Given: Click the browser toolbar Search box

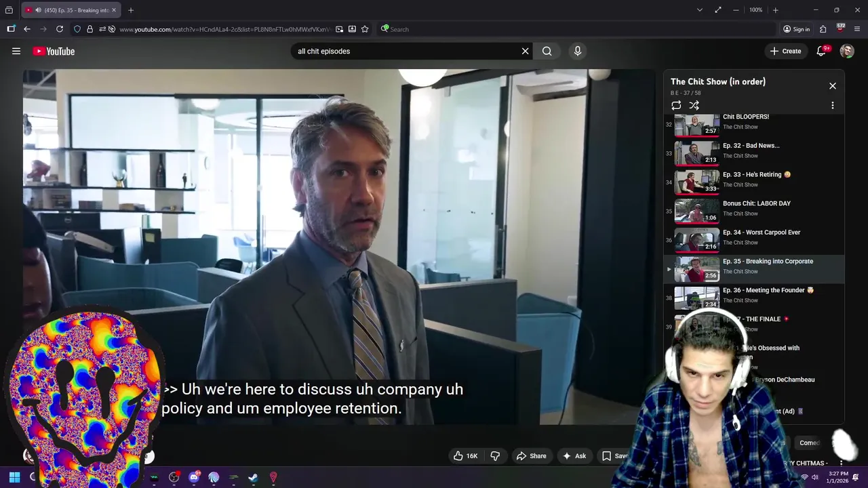Looking at the screenshot, I should coord(576,29).
